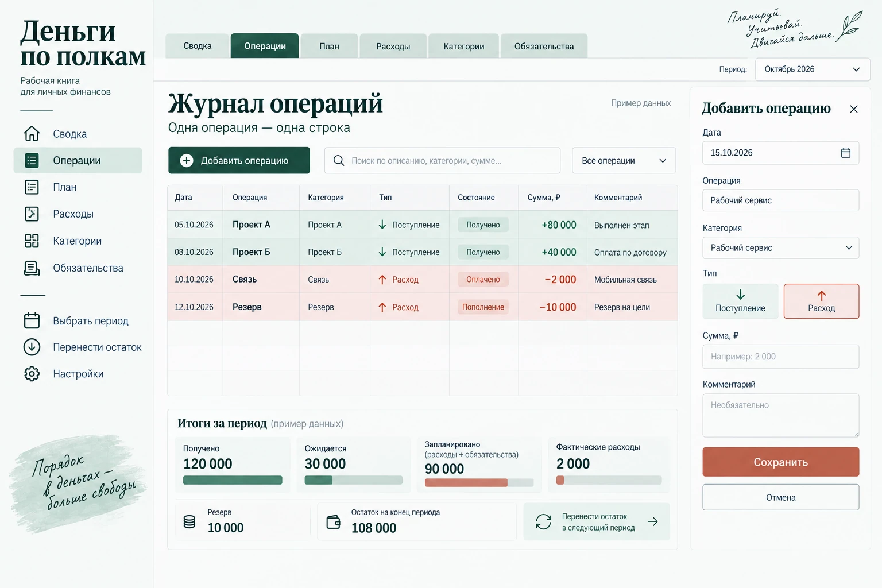Image resolution: width=882 pixels, height=588 pixels.
Task: Click the Отмена button
Action: point(780,497)
